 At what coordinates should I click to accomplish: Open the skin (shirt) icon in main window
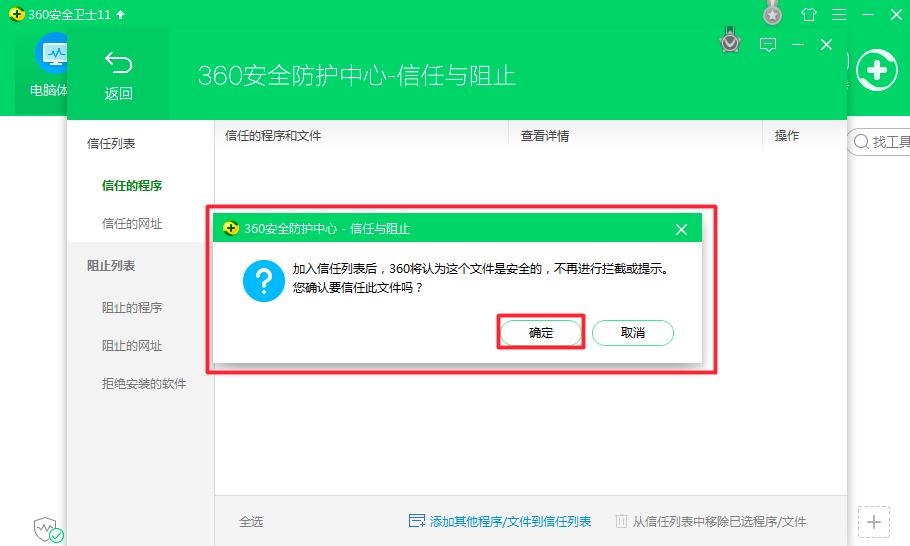point(808,15)
